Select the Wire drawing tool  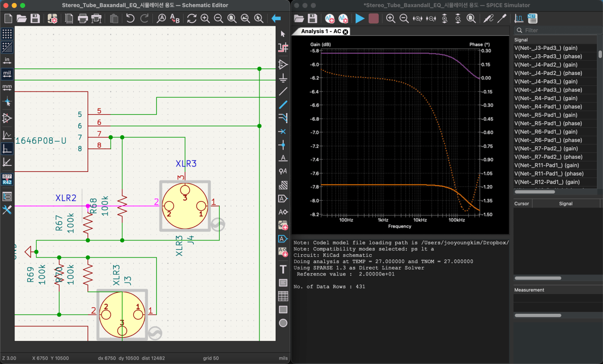283,105
